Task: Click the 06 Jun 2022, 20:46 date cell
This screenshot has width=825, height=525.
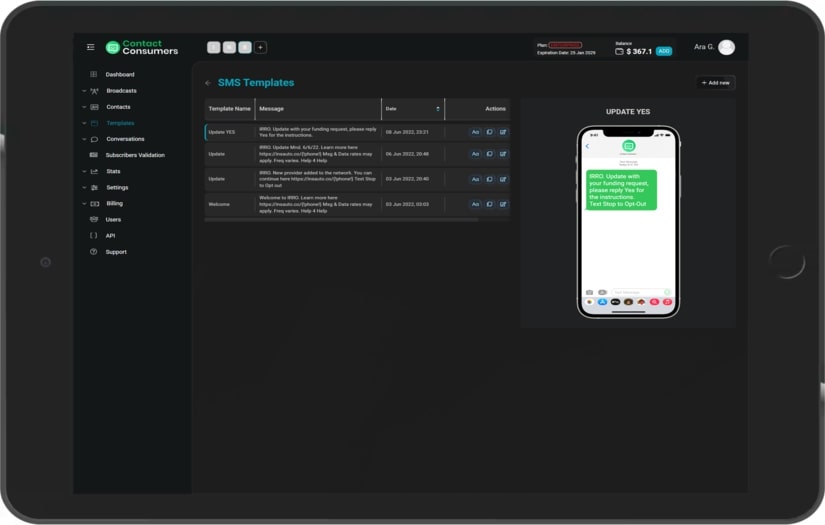Action: [x=407, y=154]
